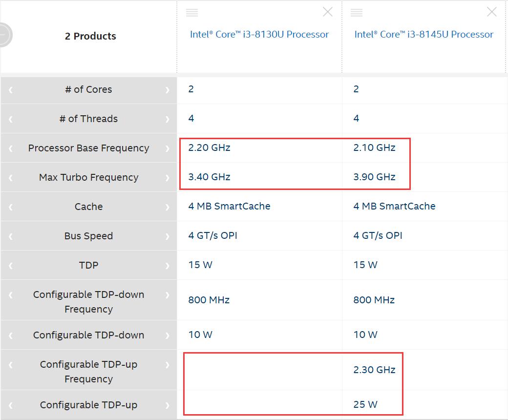This screenshot has height=420, width=508.
Task: Expand the Processor Base Frequency row chevron
Action: (x=168, y=148)
